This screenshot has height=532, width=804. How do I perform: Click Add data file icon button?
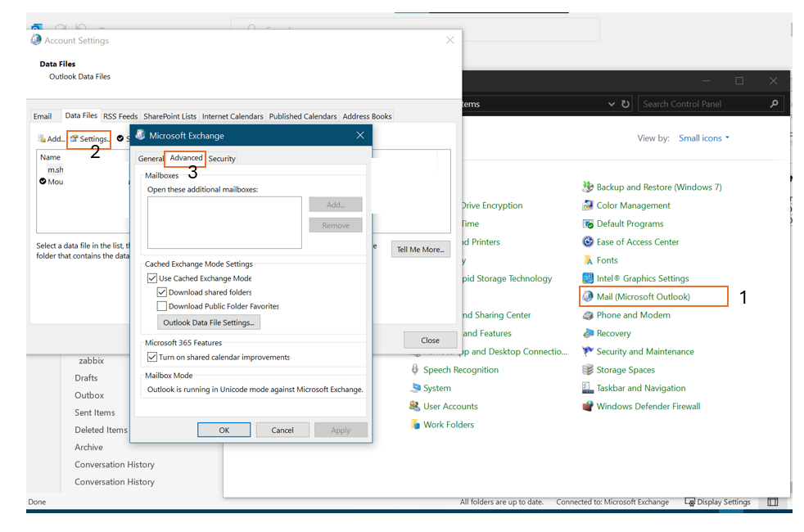(52, 139)
